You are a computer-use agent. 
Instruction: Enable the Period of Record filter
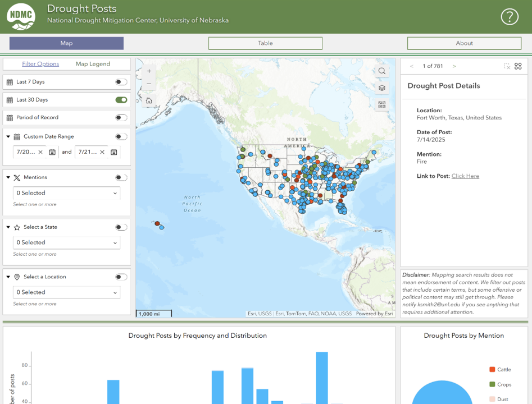pyautogui.click(x=121, y=118)
